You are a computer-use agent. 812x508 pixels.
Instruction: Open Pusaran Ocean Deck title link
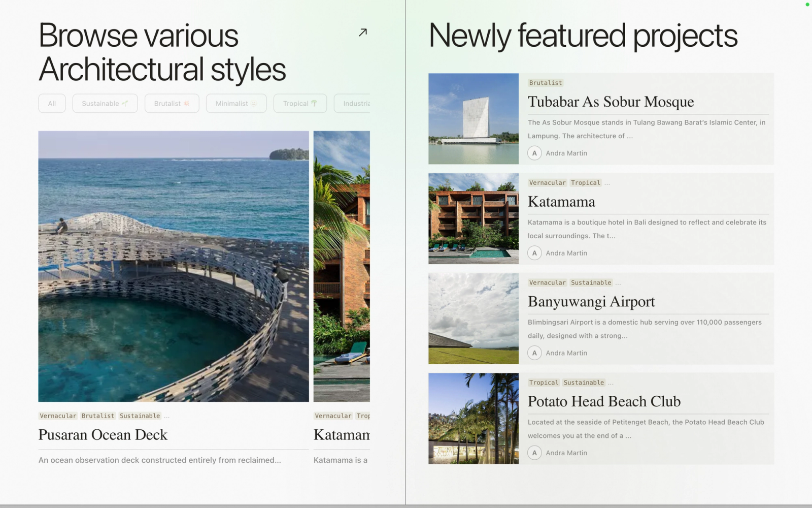(103, 435)
